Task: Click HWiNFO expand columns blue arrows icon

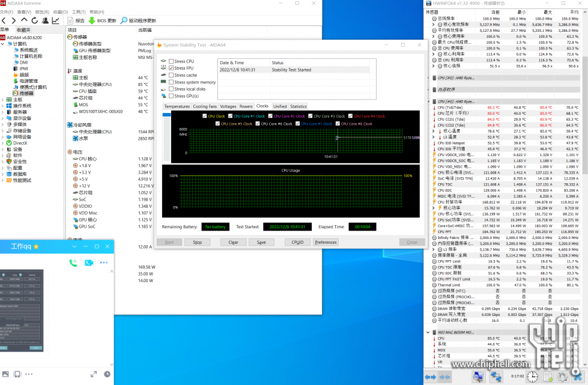Action: click(x=431, y=377)
